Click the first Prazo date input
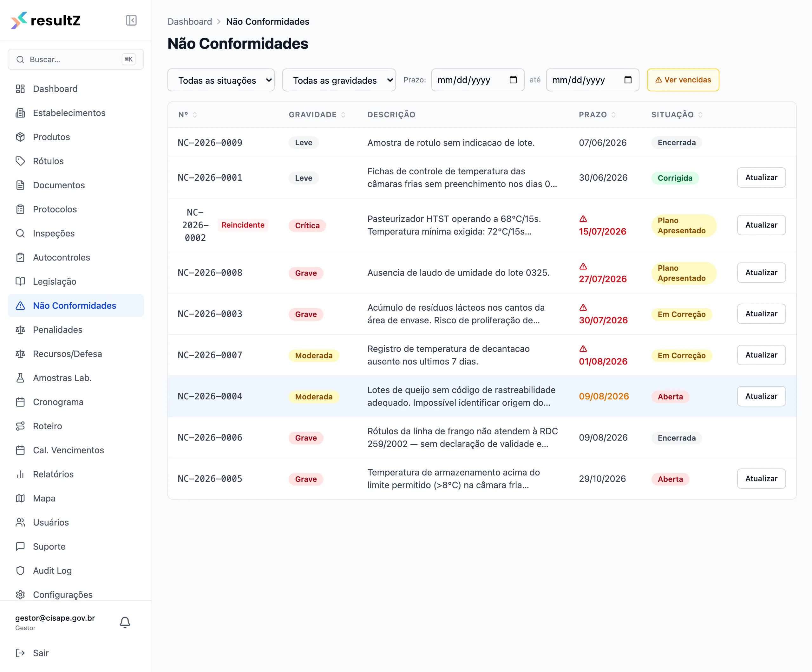The image size is (812, 672). 478,80
